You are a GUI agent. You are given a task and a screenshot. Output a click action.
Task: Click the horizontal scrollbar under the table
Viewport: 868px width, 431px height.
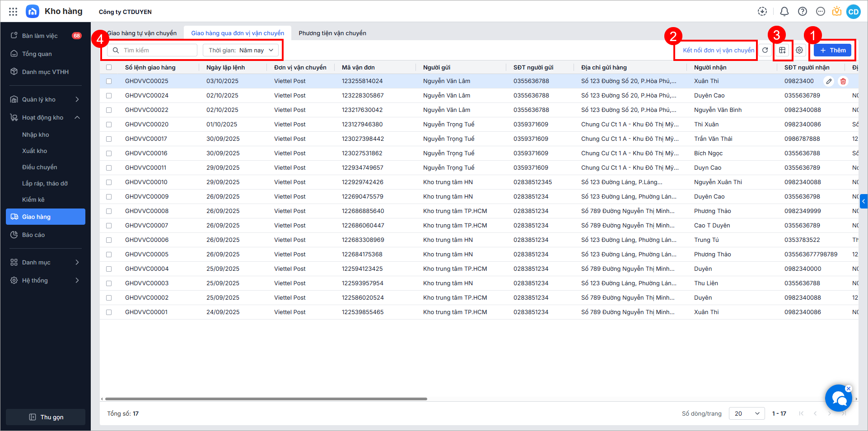[x=266, y=399]
